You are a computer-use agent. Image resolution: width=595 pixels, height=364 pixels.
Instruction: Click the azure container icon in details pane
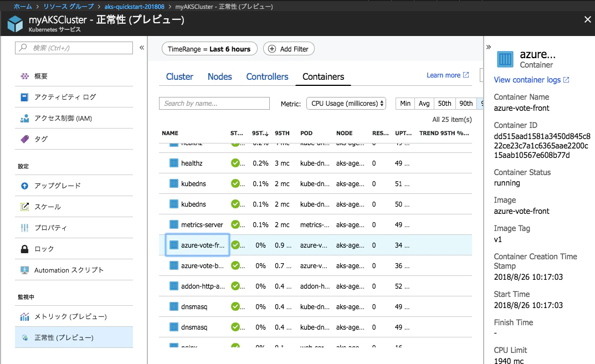pos(505,59)
